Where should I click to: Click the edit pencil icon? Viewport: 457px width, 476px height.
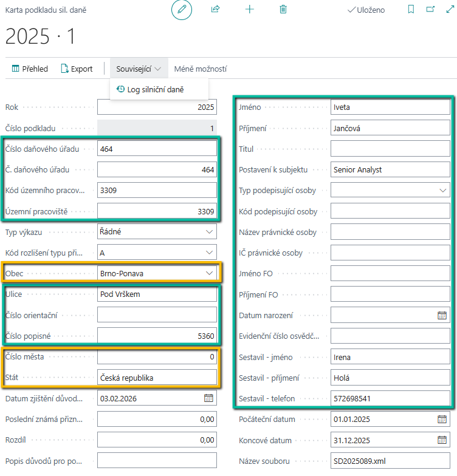click(181, 10)
